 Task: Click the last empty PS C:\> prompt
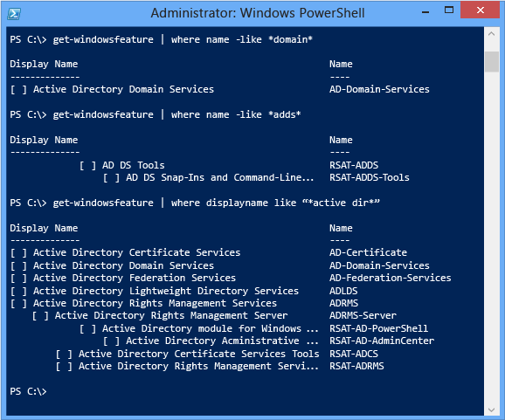coord(28,391)
